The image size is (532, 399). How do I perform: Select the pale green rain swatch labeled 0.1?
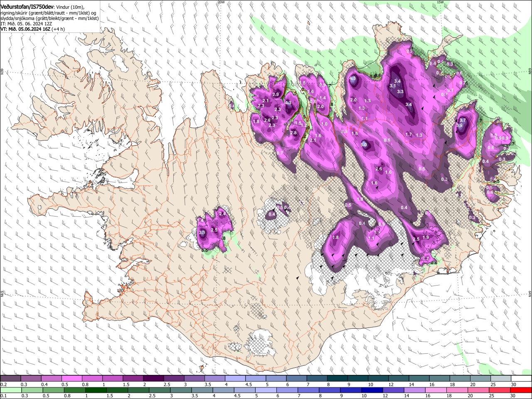pos(10,390)
